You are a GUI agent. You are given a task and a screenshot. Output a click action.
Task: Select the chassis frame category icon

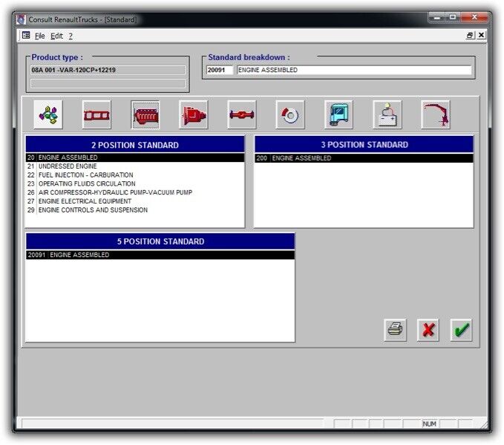[96, 115]
